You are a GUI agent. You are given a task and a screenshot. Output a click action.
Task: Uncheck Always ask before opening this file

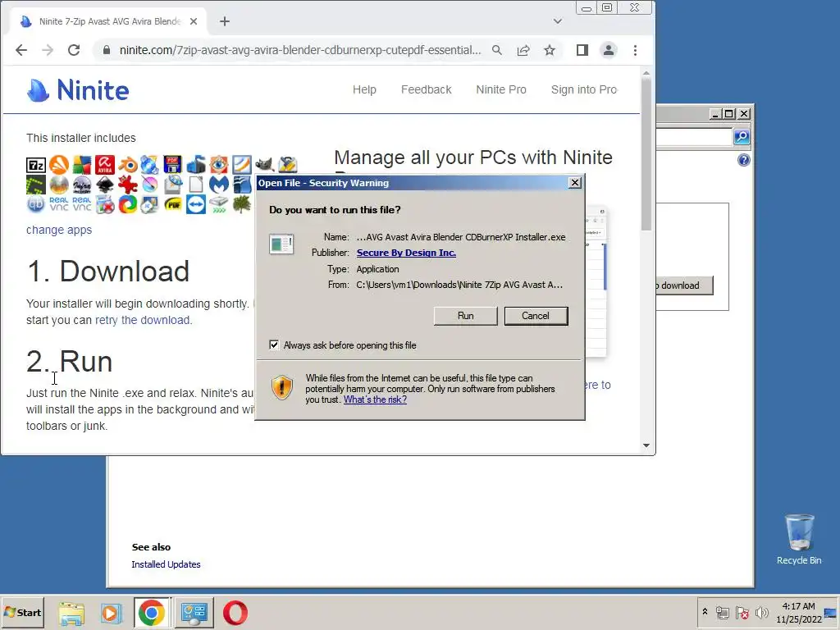[274, 345]
